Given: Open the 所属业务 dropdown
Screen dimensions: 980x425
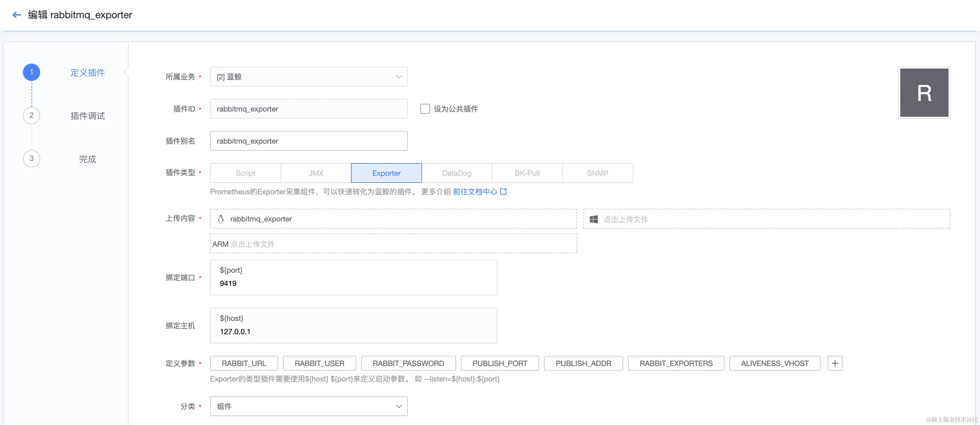Looking at the screenshot, I should 309,77.
